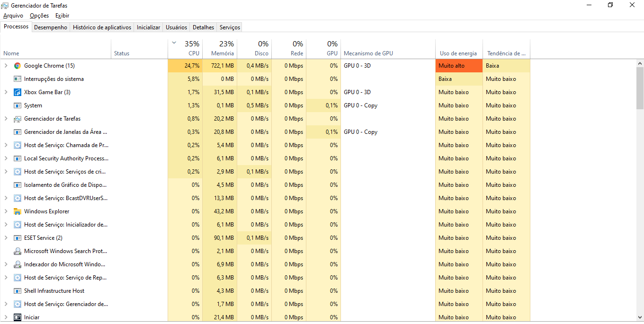The image size is (644, 324).
Task: Expand Indexador do Microsoft Windo row
Action: [x=6, y=264]
